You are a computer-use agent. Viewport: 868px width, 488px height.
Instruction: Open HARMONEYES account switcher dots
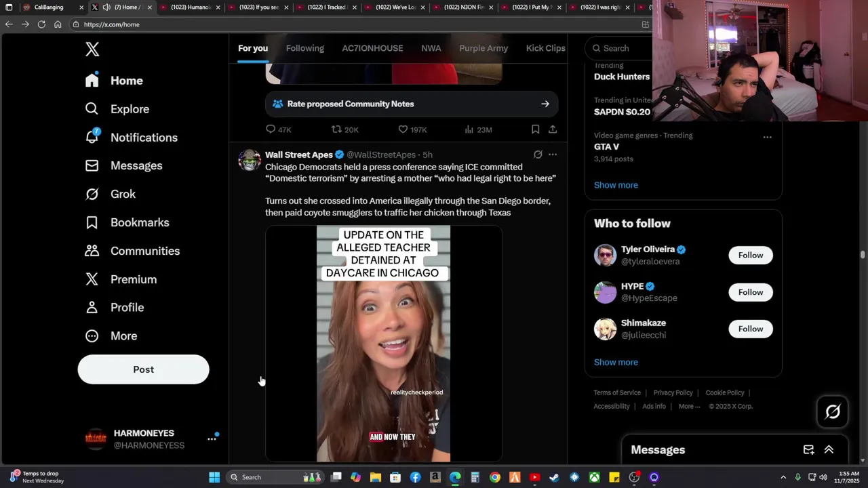212,439
